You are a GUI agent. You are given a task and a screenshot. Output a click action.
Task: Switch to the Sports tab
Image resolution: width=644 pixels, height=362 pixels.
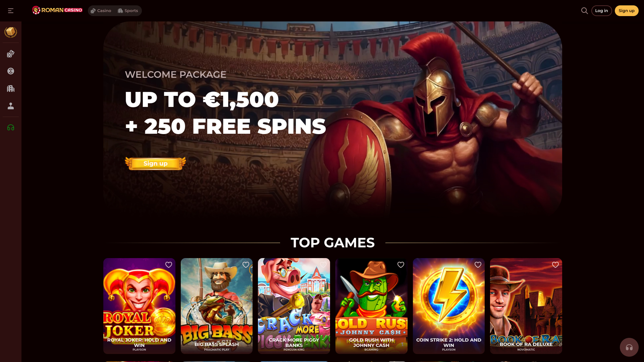tap(128, 11)
